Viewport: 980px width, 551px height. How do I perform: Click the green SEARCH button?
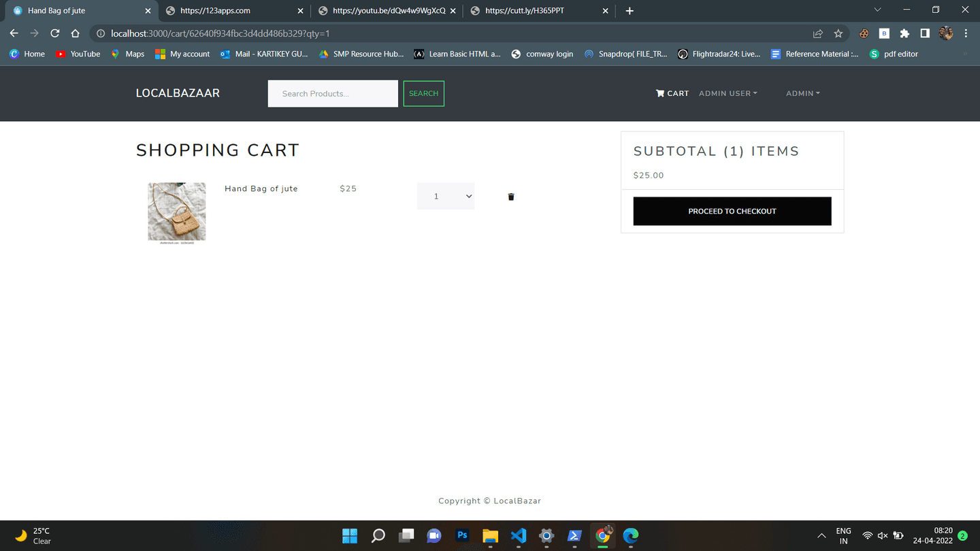click(x=423, y=93)
